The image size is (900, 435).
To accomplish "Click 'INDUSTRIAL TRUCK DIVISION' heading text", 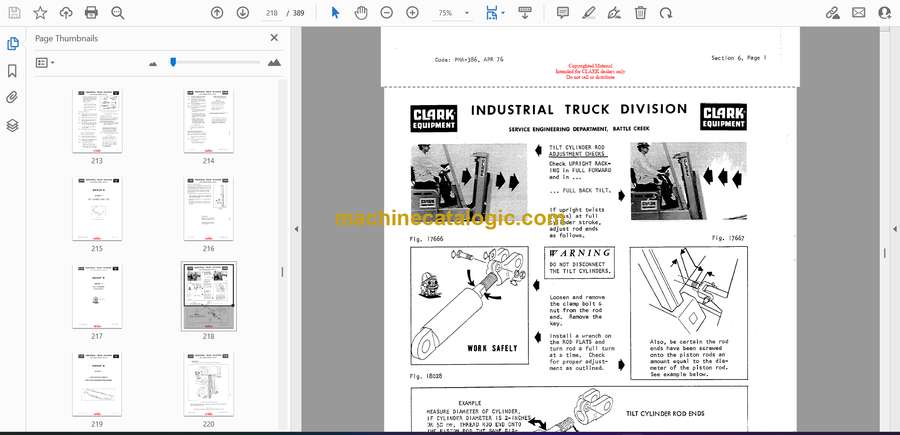I will pyautogui.click(x=579, y=110).
